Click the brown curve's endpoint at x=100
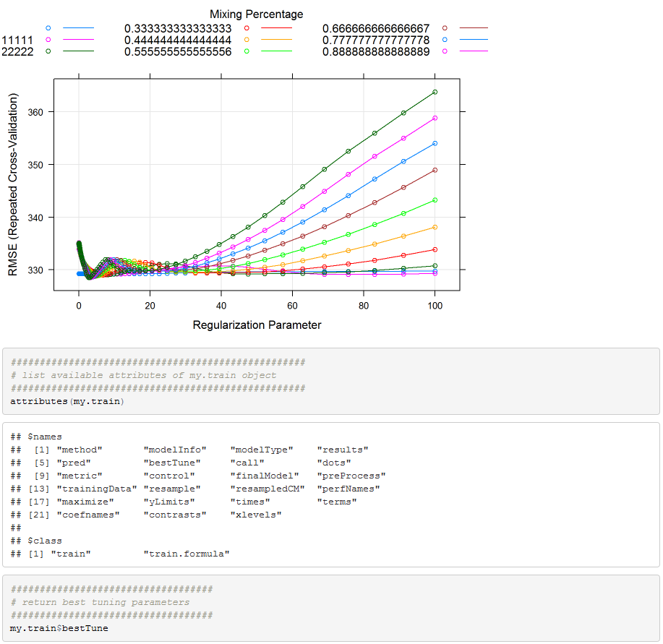Viewport: 663px width, 644px height. coord(435,170)
